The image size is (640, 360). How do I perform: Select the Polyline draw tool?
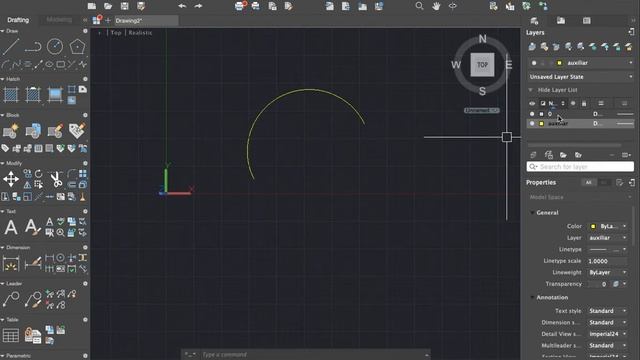click(x=33, y=47)
